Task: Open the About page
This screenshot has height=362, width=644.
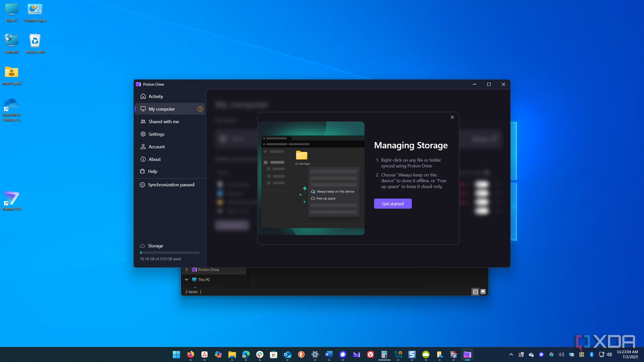Action: click(x=170, y=159)
